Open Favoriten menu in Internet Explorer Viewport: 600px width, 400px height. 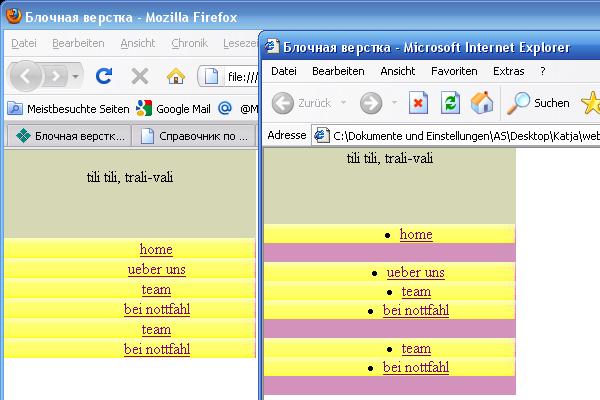pyautogui.click(x=453, y=71)
